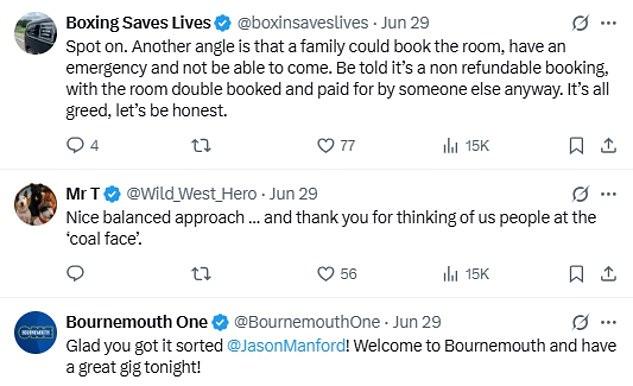Open more options on Boxing Saves Lives tweet
The image size is (633, 386).
(608, 23)
